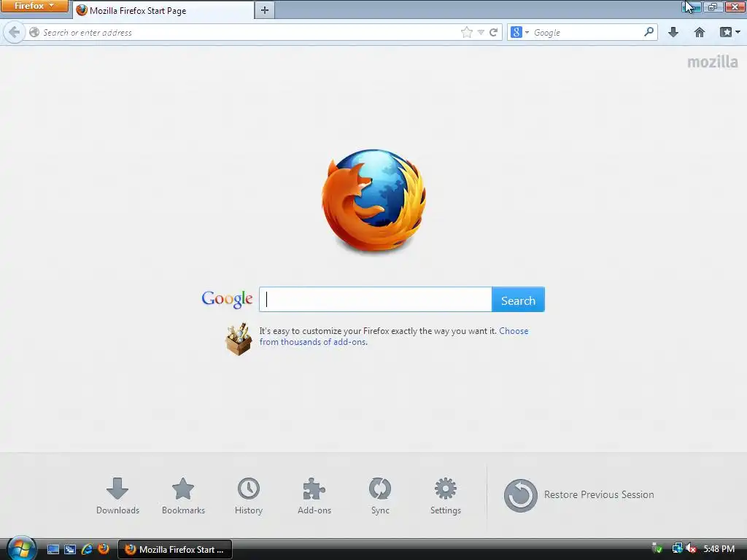Bookmark this page with the star icon
The width and height of the screenshot is (747, 560).
(x=467, y=32)
